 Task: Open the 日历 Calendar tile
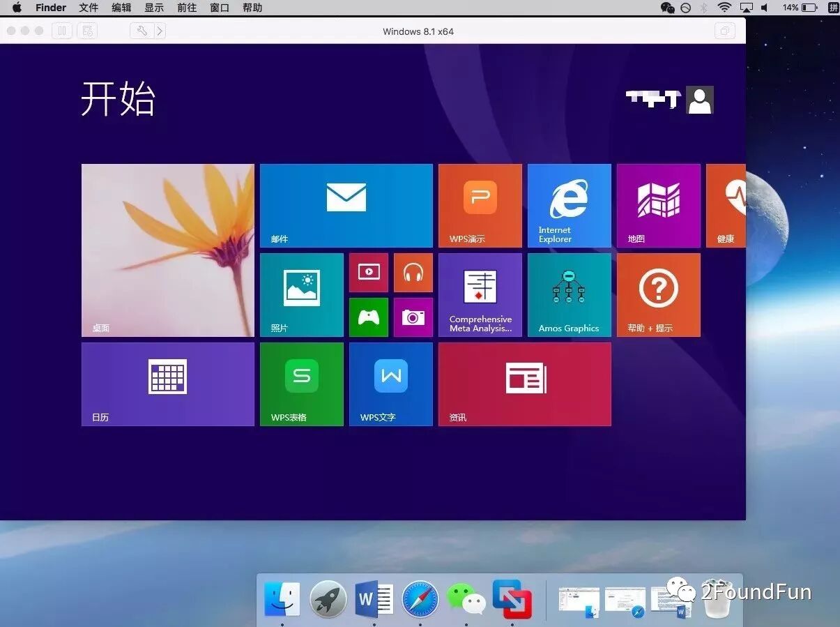click(x=168, y=384)
